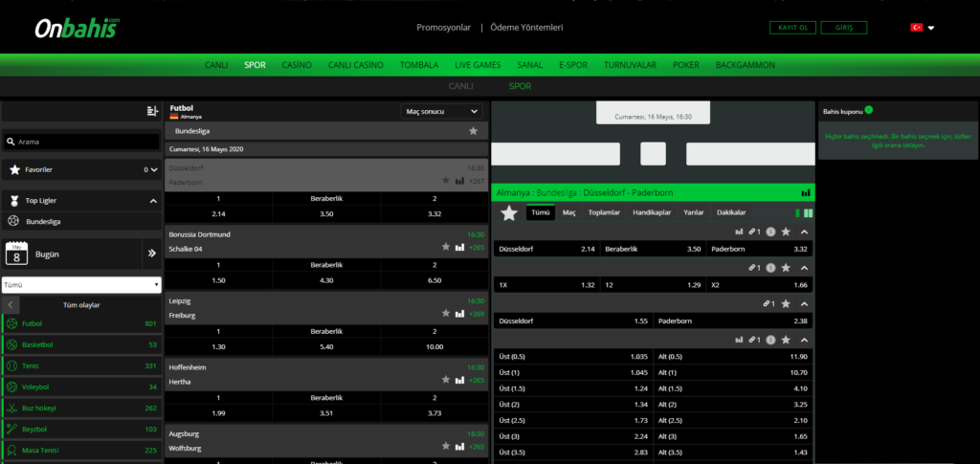980x464 pixels.
Task: Open statistics for Düsseldorf–Paderborn in match list
Action: pos(460,181)
